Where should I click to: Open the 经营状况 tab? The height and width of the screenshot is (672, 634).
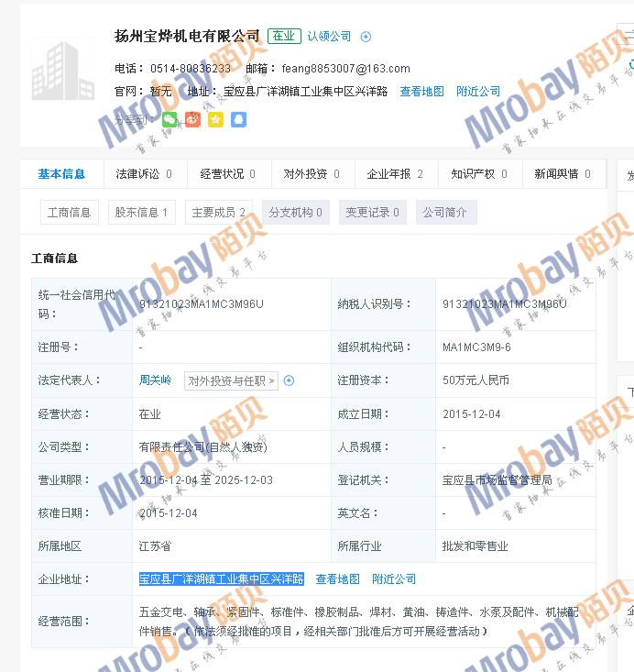pos(228,174)
